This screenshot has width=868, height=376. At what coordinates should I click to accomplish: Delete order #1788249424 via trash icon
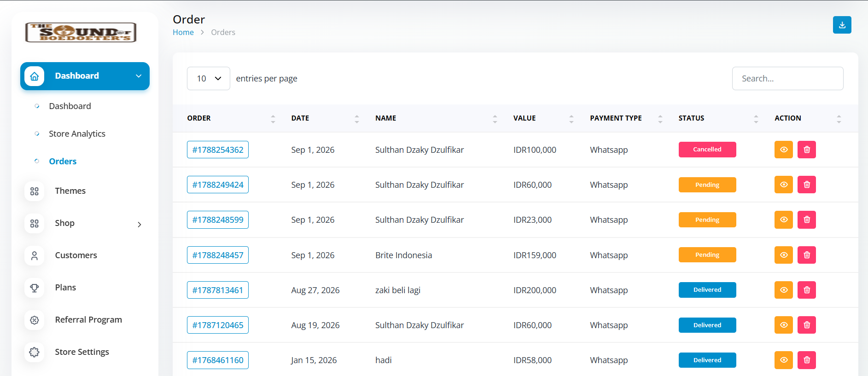806,185
